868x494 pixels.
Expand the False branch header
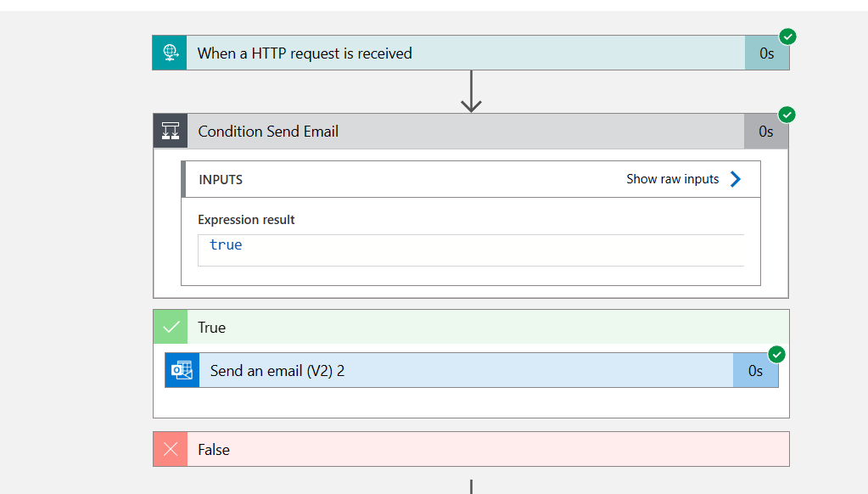point(471,449)
